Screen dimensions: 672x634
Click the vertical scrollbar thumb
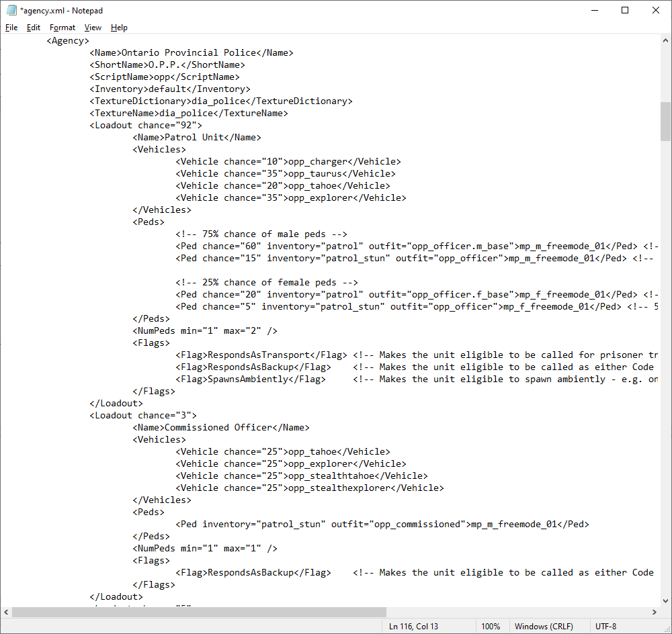[x=665, y=122]
